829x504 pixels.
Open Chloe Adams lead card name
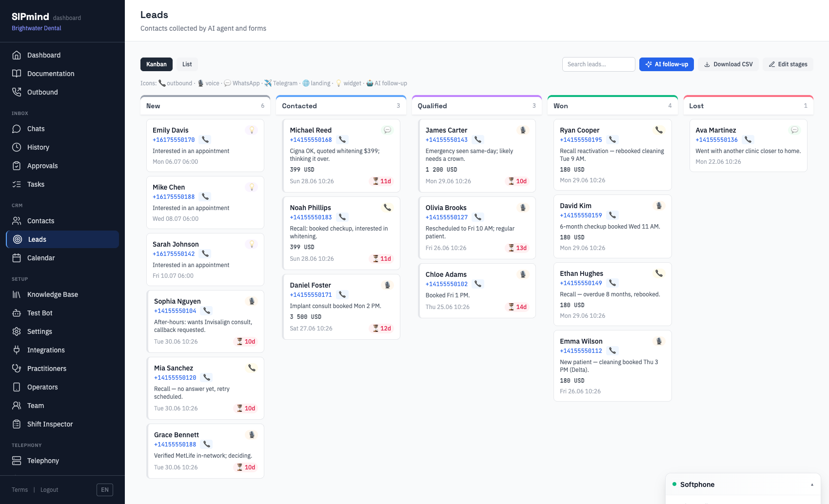tap(446, 274)
